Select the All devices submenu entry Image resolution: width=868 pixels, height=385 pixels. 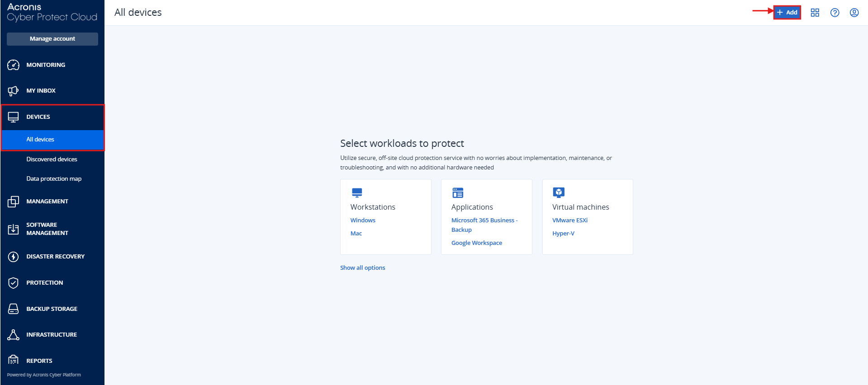pyautogui.click(x=52, y=140)
